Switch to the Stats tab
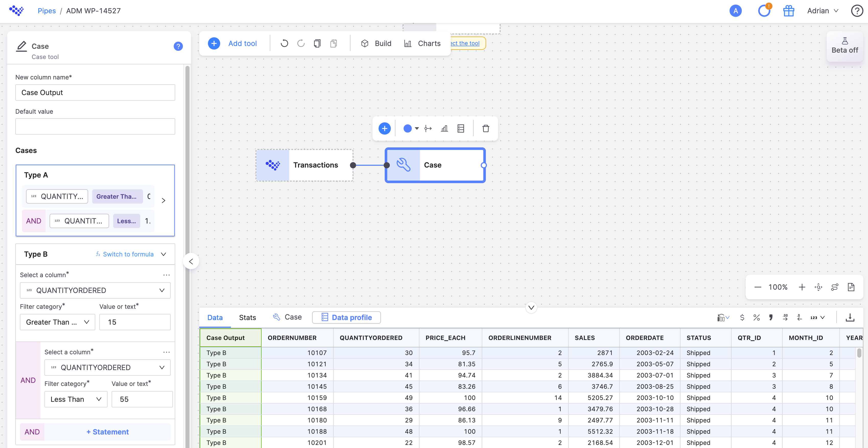 click(x=247, y=317)
